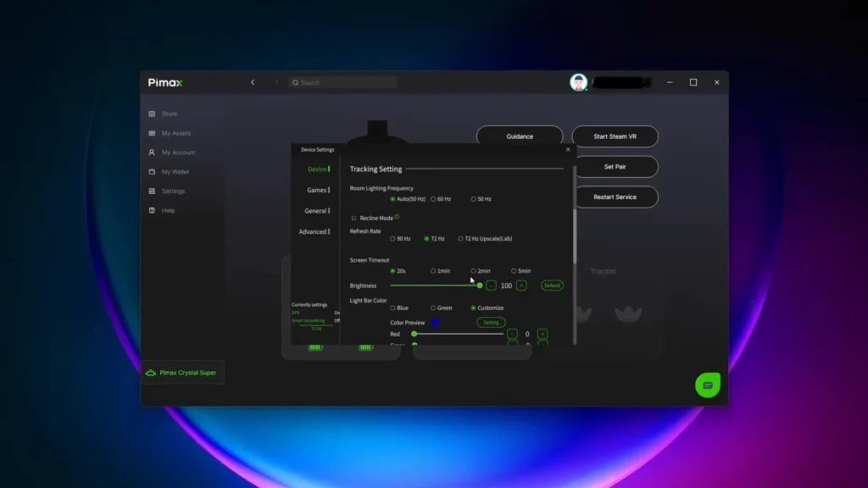Click the Pimax logo
The height and width of the screenshot is (488, 868).
click(x=165, y=82)
